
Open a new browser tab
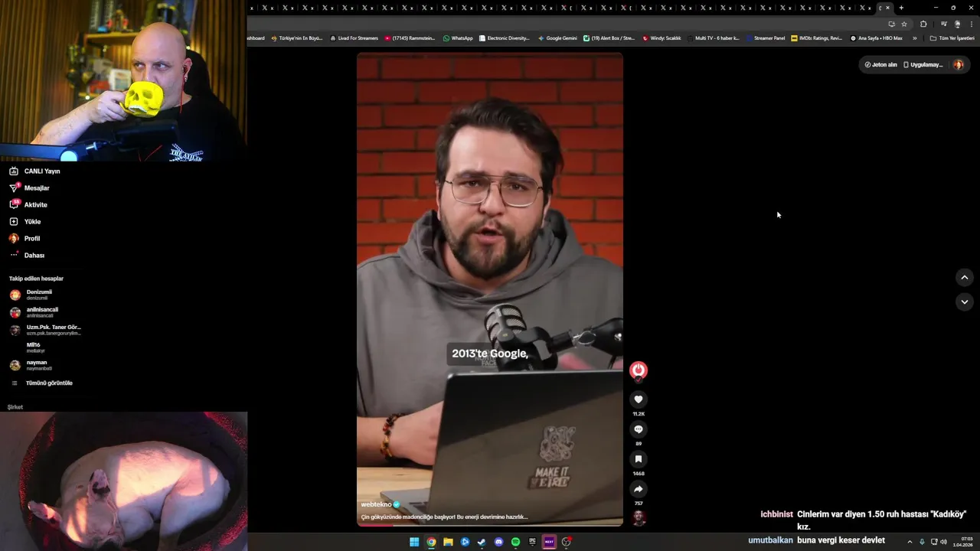pyautogui.click(x=901, y=8)
